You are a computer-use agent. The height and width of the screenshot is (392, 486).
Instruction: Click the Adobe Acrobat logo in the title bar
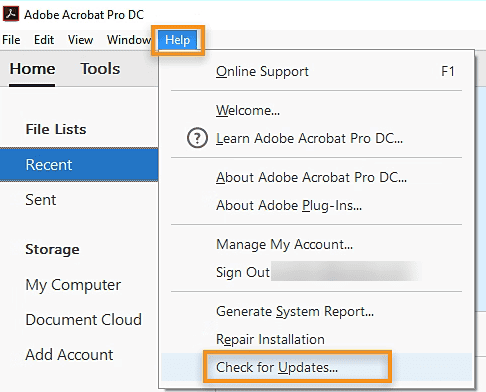click(11, 14)
